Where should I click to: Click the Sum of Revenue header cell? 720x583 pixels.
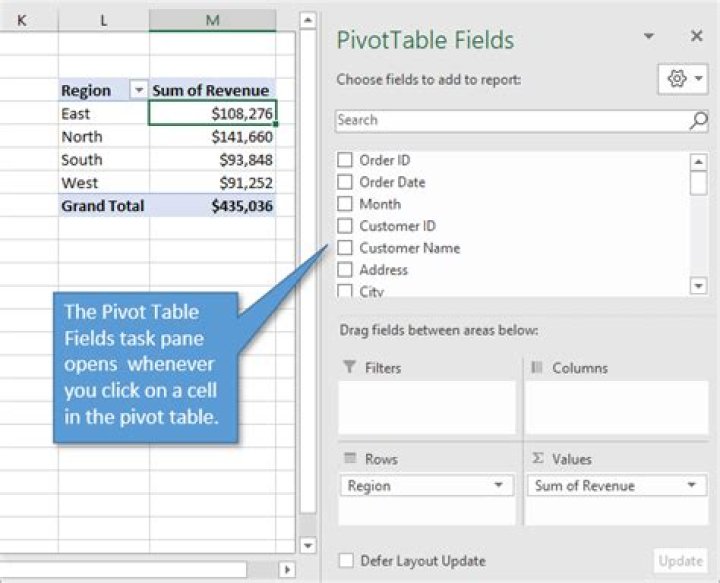(213, 90)
